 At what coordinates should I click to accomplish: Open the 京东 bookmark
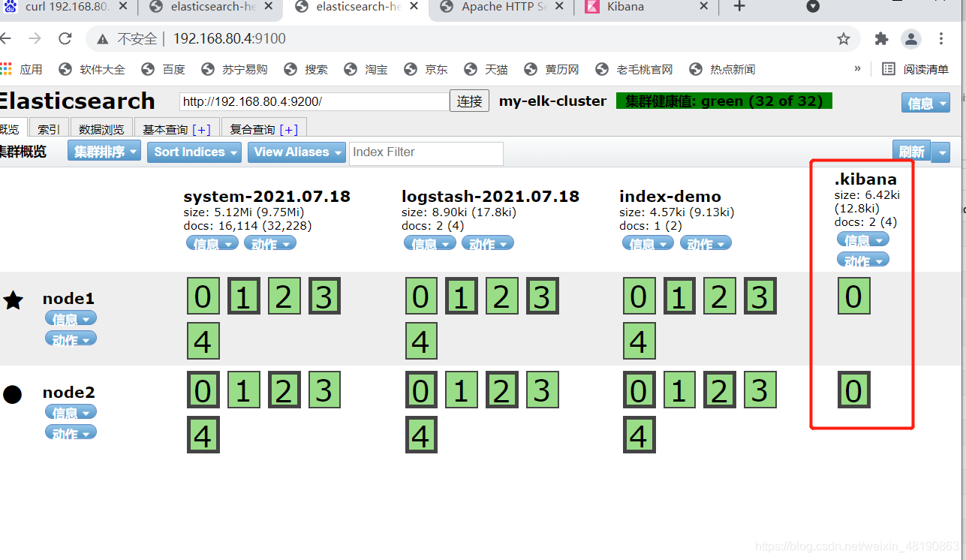click(426, 69)
